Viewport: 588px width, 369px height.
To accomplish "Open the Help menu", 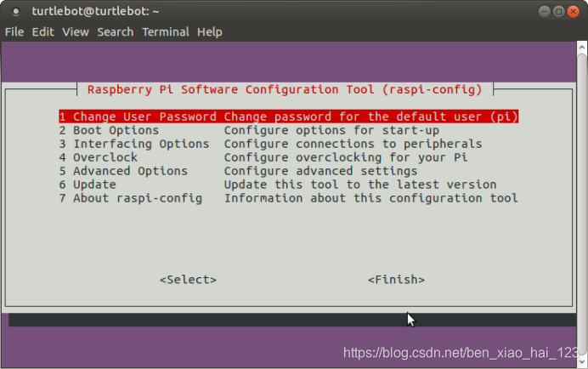I will [x=210, y=32].
